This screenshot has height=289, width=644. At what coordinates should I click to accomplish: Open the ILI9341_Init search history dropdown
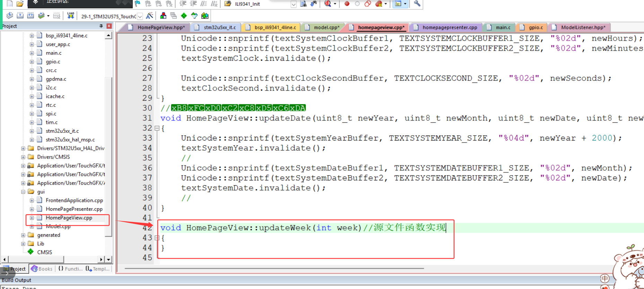point(294,4)
